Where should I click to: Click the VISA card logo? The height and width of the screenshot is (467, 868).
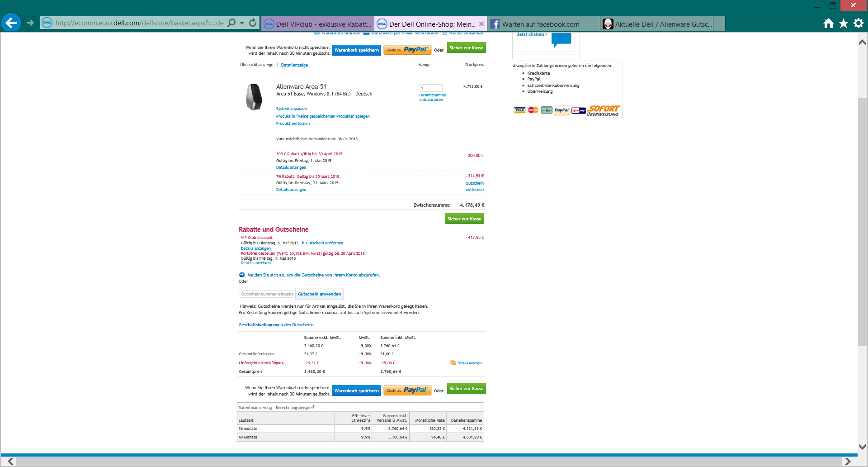tap(520, 110)
